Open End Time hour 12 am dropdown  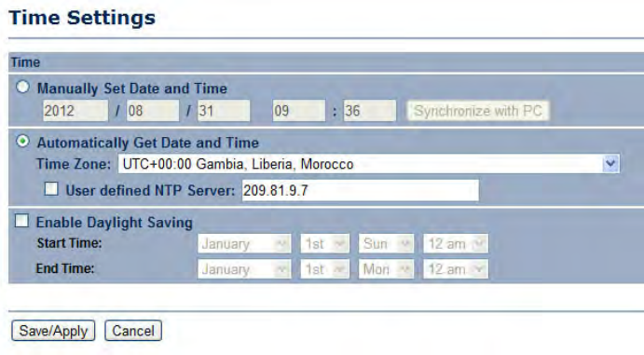[x=456, y=269]
